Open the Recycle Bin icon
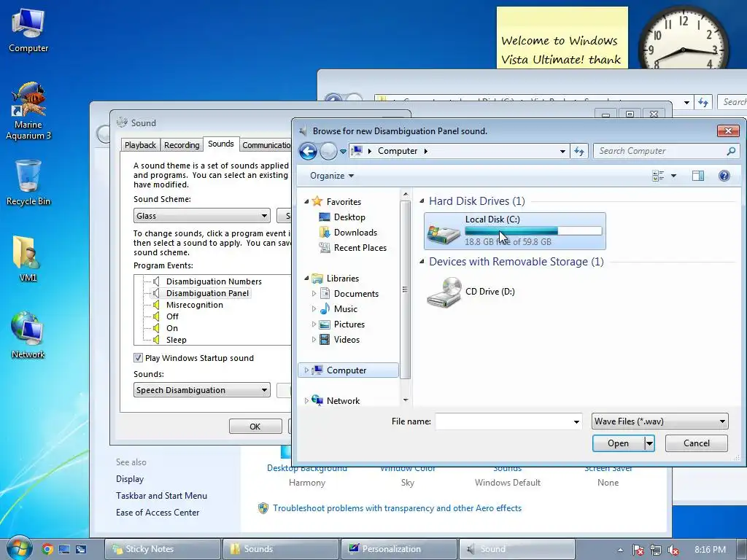Viewport: 747px width, 560px height. coord(28,183)
